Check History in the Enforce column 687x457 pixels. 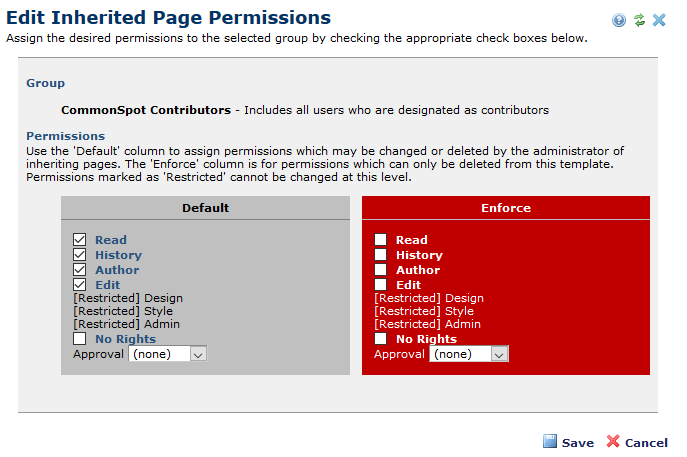381,255
